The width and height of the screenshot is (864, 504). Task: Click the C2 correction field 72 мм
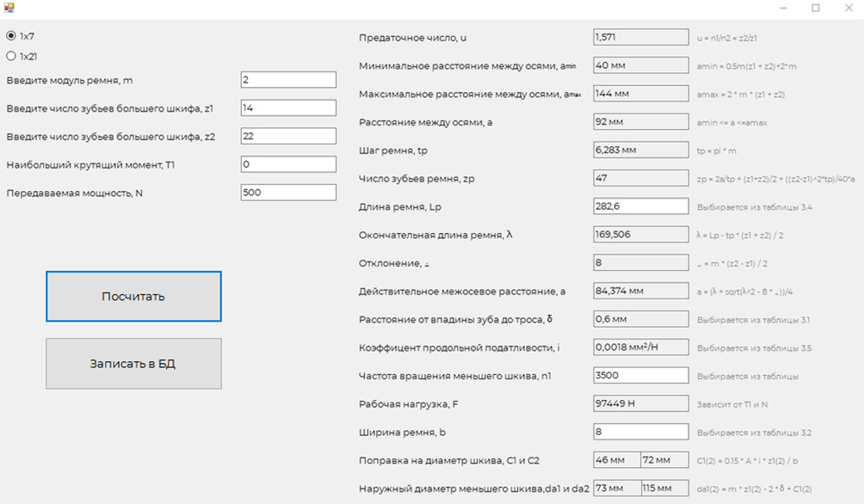pos(664,459)
